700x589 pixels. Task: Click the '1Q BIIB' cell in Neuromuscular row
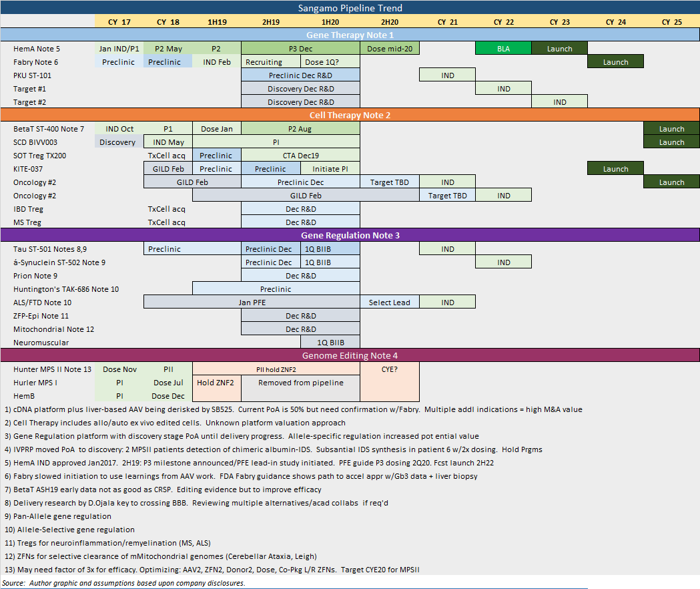pos(330,343)
